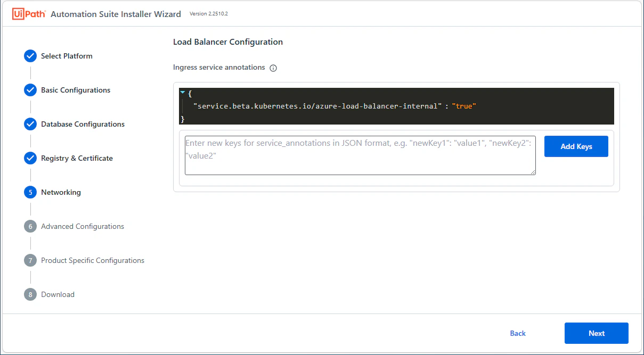Click the Add Keys button
Screen dimensions: 644x355
pos(576,146)
